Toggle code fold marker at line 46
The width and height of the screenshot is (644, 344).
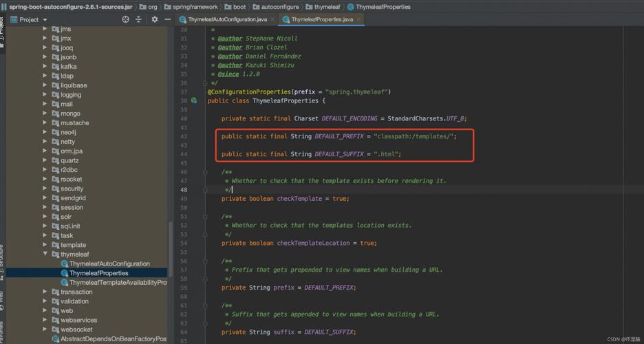tap(205, 172)
